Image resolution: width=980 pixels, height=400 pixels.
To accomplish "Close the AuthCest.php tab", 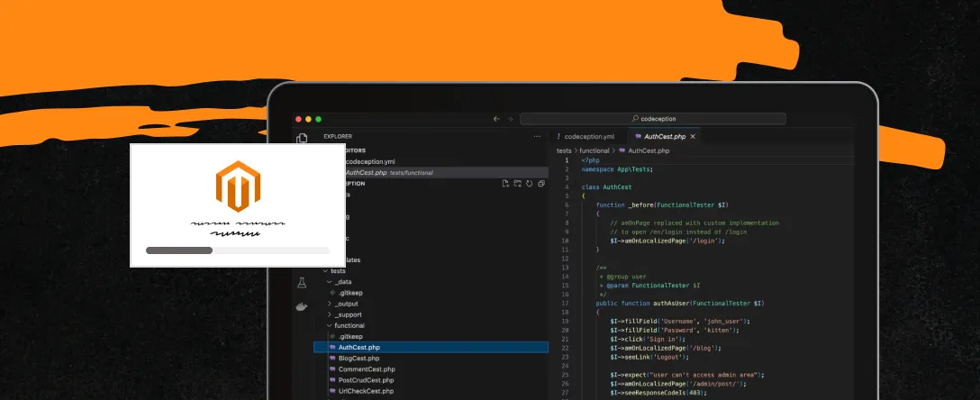I will coord(694,136).
